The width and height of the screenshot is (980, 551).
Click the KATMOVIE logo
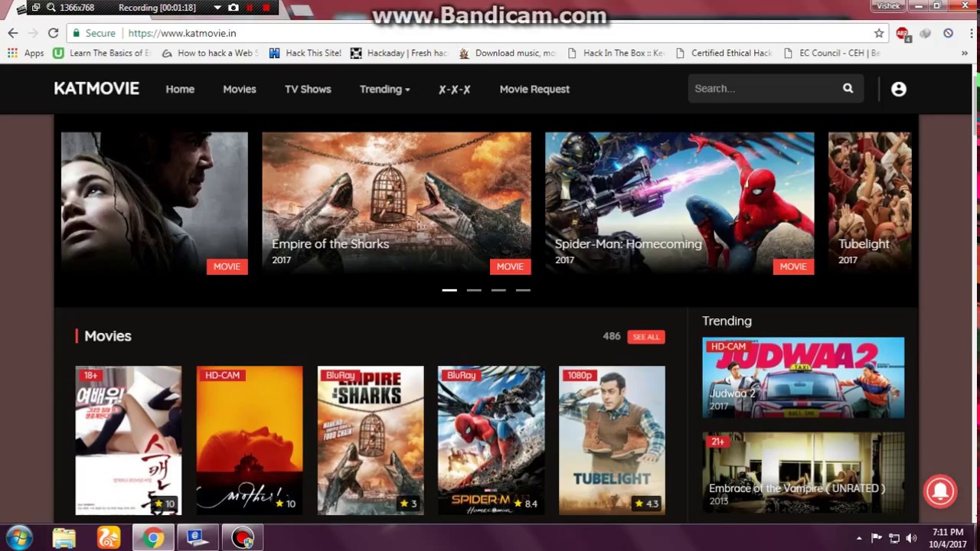pyautogui.click(x=96, y=89)
